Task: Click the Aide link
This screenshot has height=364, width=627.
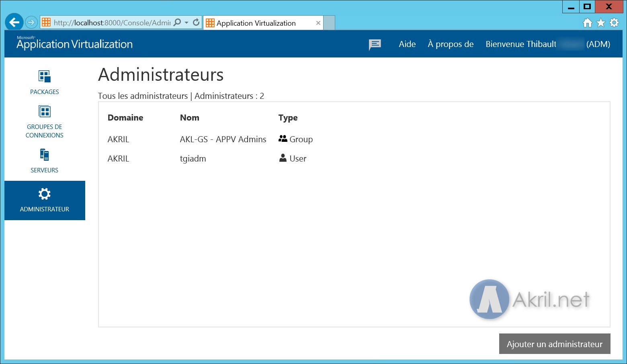Action: [x=407, y=44]
